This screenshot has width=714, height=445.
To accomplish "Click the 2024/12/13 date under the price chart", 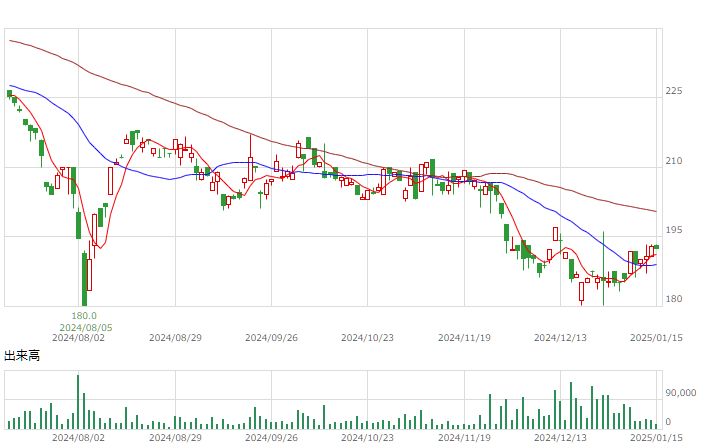I will [560, 338].
